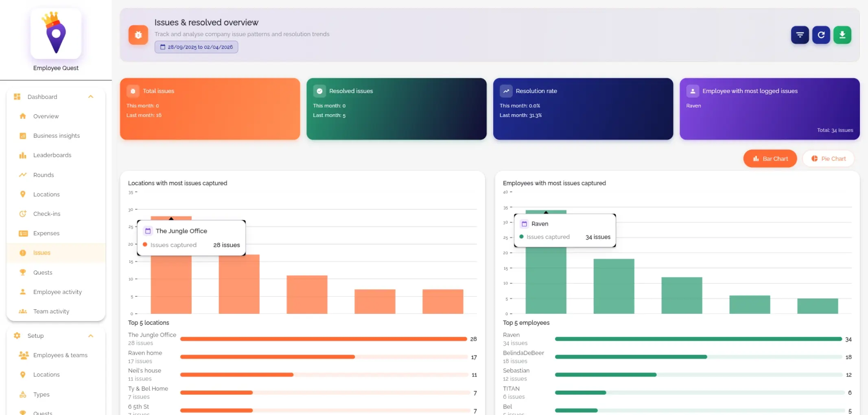
Task: Open the Overview page
Action: coord(45,116)
